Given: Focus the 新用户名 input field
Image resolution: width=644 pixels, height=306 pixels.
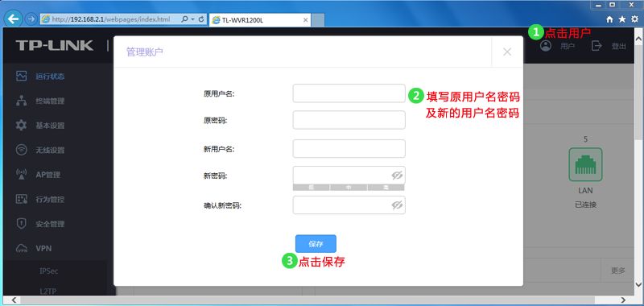Looking at the screenshot, I should pyautogui.click(x=349, y=149).
